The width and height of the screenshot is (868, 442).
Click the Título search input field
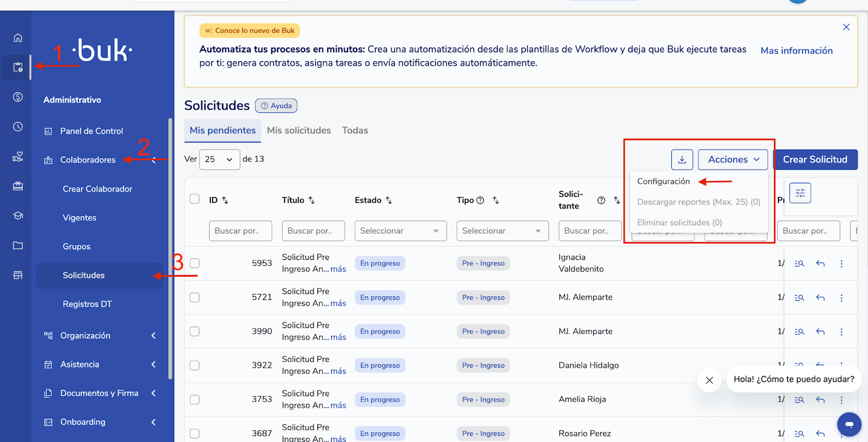[x=314, y=231]
